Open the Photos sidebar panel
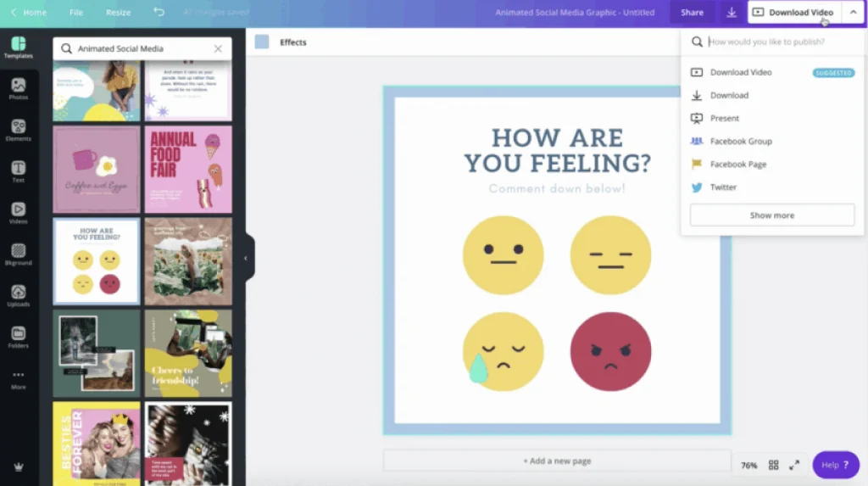 point(18,88)
